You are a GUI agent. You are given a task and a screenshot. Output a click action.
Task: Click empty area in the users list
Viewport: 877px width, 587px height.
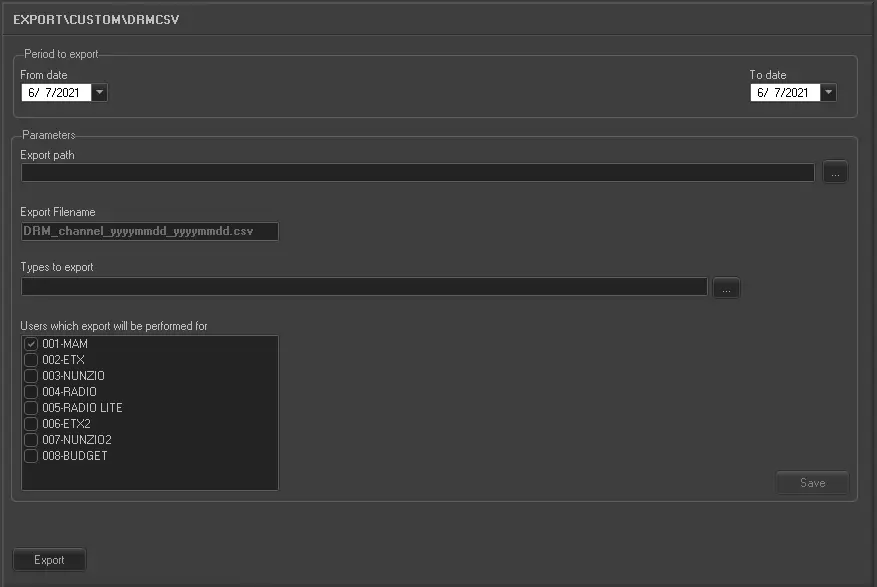(150, 477)
